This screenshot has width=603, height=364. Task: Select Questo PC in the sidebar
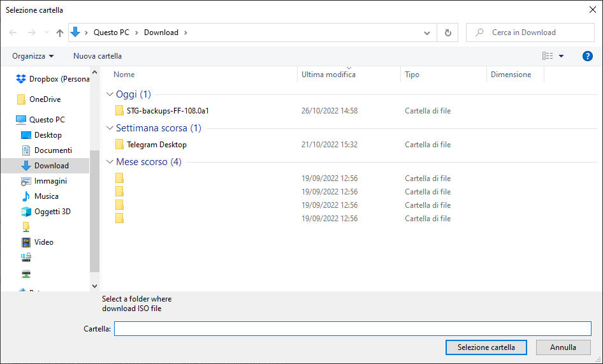point(40,120)
